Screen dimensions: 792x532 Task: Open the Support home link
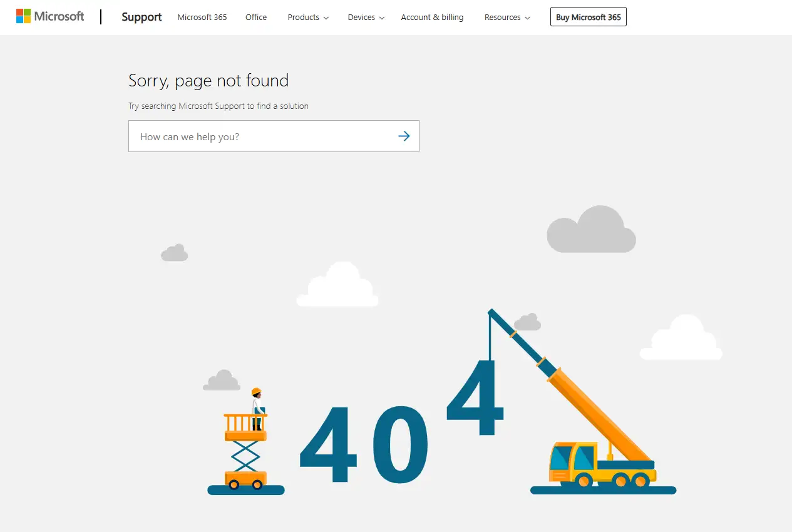[x=141, y=17]
